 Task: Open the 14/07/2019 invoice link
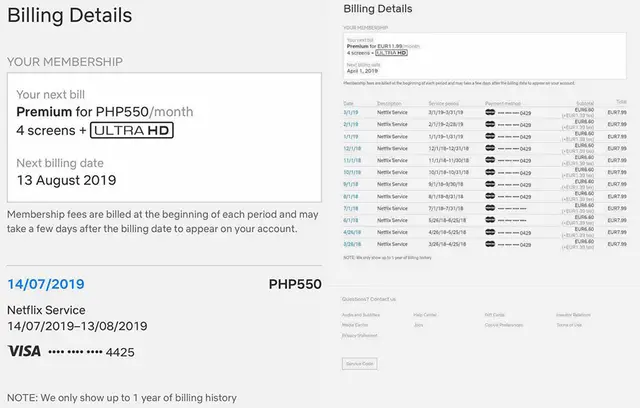tap(45, 284)
